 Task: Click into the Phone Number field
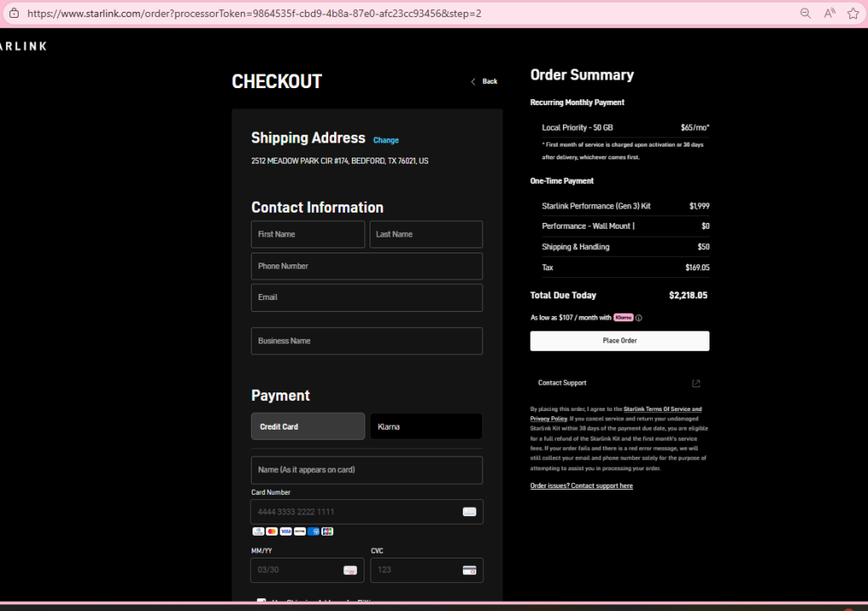(x=367, y=266)
